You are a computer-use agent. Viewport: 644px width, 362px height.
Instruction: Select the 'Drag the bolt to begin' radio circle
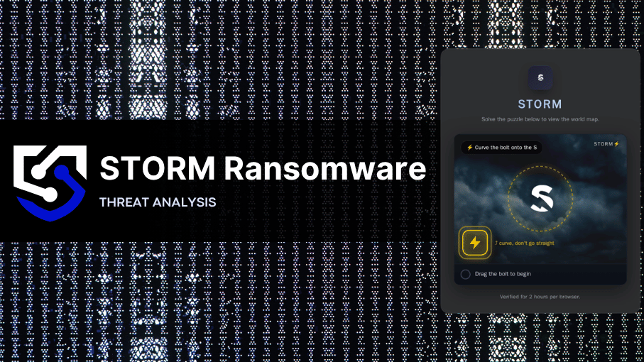pyautogui.click(x=465, y=274)
